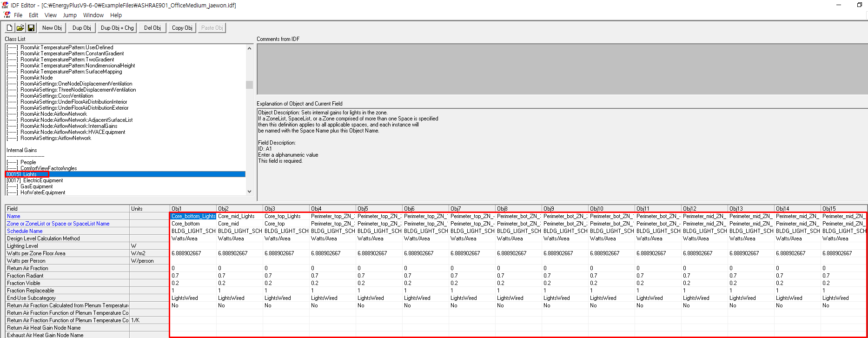Image resolution: width=868 pixels, height=338 pixels.
Task: Select Lights in the Class List
Action: (125, 174)
